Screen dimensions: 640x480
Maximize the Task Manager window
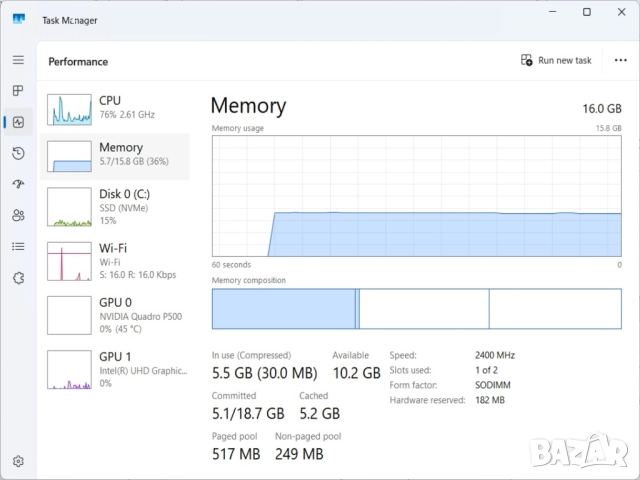click(x=586, y=12)
